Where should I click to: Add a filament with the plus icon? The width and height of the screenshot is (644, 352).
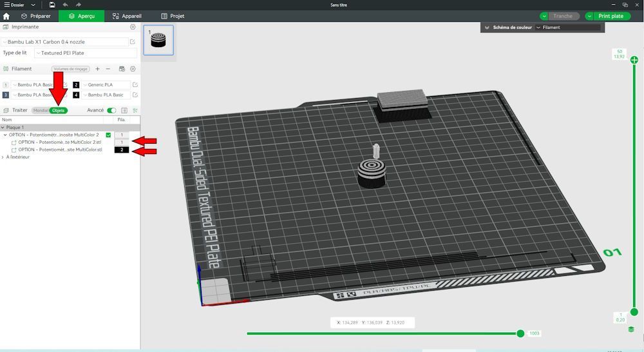[98, 69]
